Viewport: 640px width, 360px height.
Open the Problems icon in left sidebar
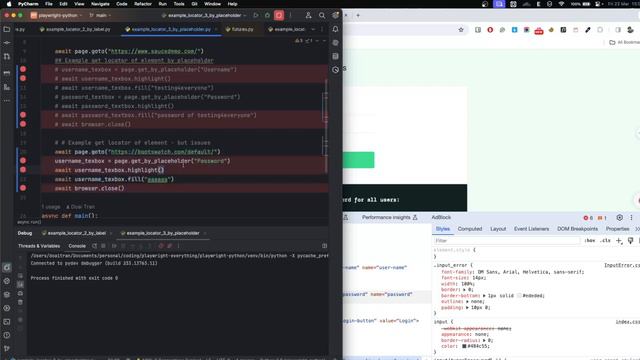coord(7,335)
